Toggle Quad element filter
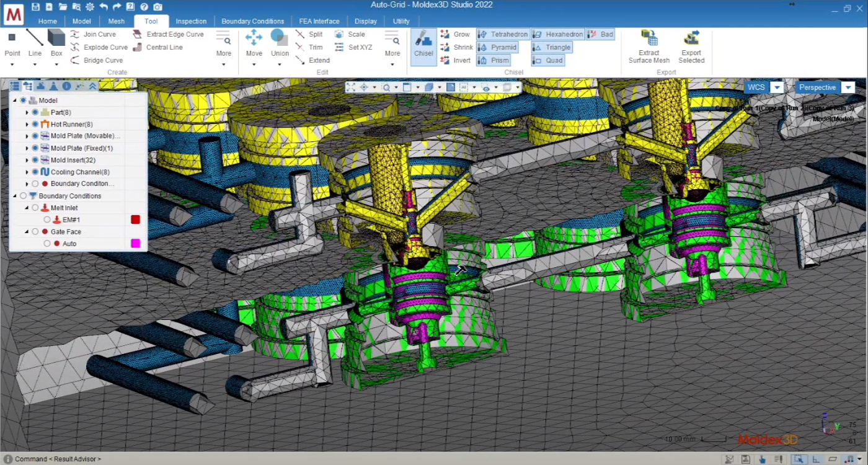This screenshot has height=465, width=868. point(548,61)
